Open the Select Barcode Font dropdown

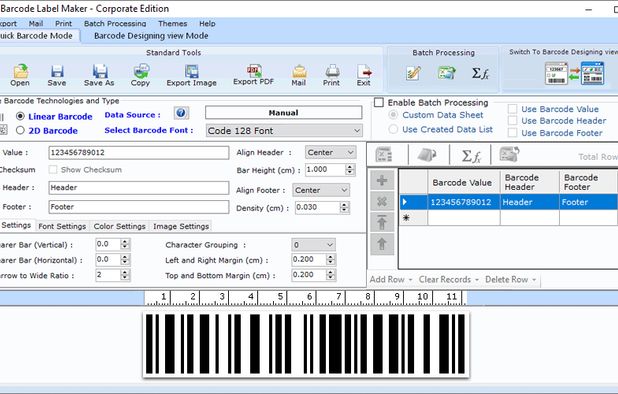tap(284, 130)
